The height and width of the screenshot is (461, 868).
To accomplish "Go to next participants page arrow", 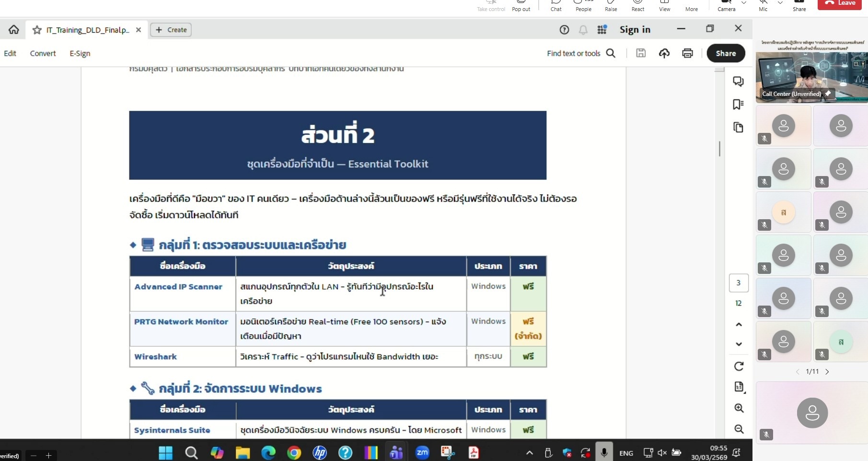I will tap(827, 372).
